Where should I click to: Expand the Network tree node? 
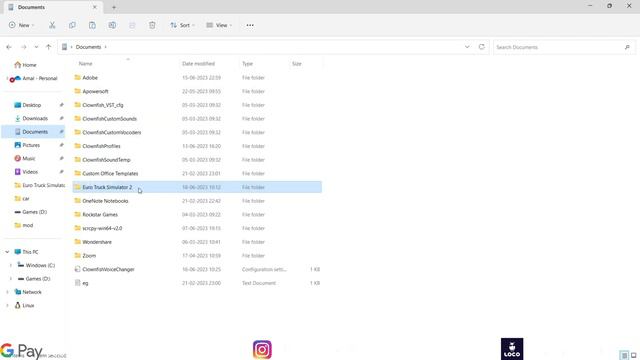[7, 292]
